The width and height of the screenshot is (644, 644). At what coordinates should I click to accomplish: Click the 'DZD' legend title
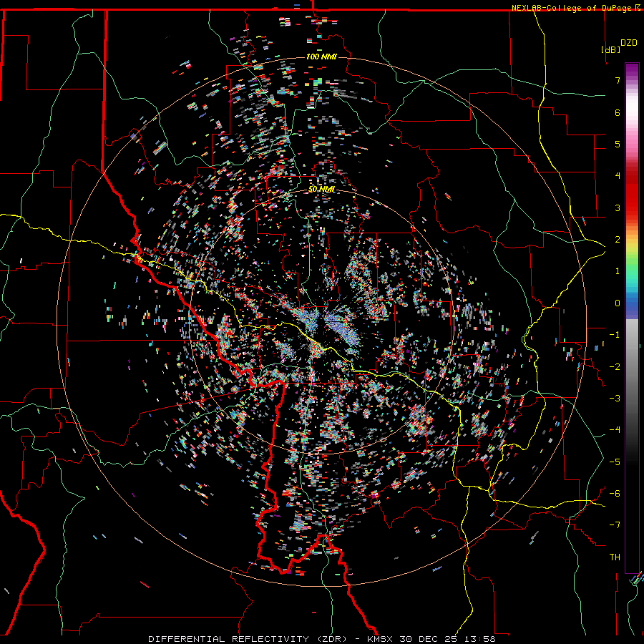[629, 43]
